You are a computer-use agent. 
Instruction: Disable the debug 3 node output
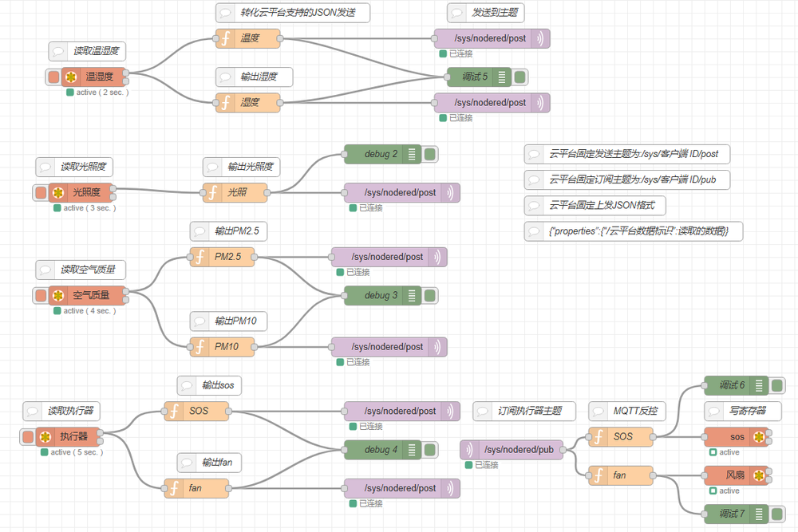(430, 296)
